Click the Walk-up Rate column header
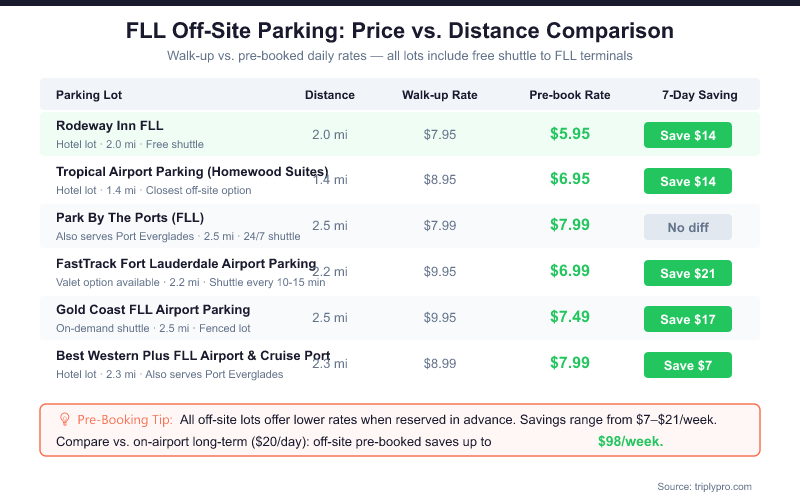Screen dimensions: 800x500 tap(440, 96)
